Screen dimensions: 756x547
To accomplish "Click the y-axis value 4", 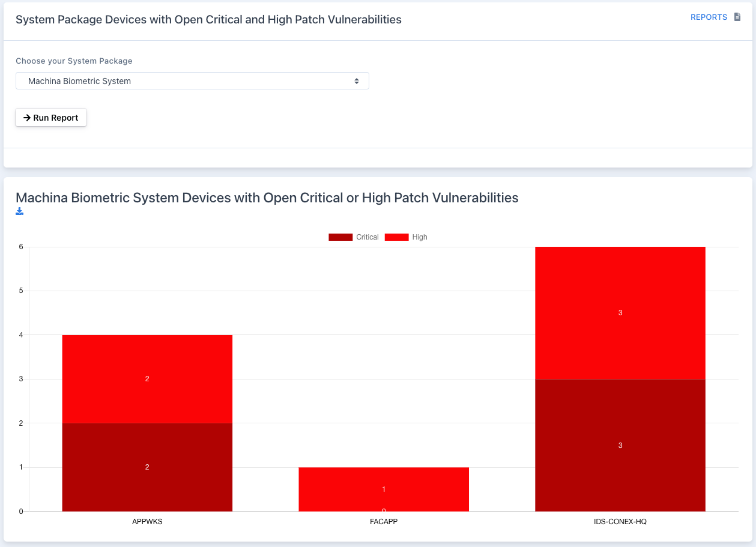I will pyautogui.click(x=20, y=335).
